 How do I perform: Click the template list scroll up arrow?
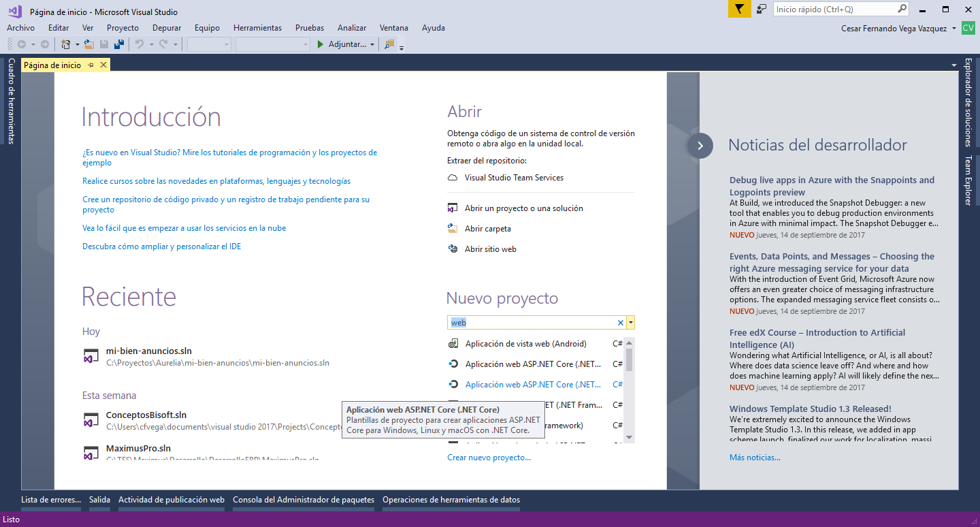630,342
